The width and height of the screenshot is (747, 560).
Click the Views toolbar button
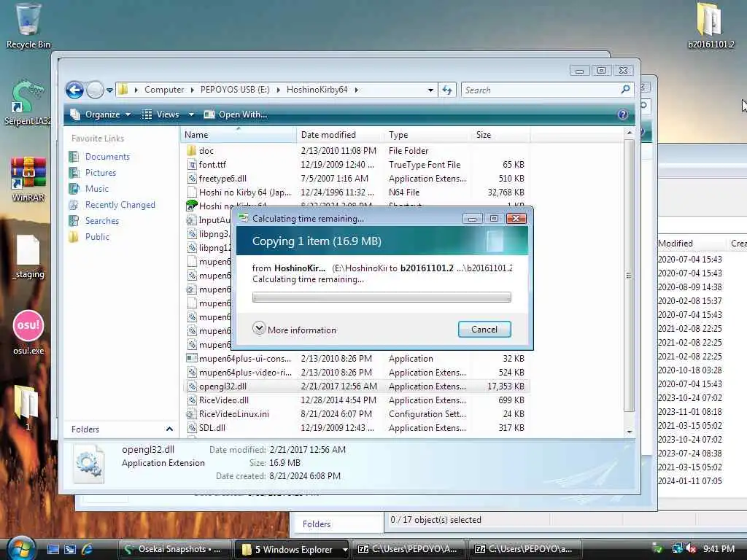click(160, 114)
